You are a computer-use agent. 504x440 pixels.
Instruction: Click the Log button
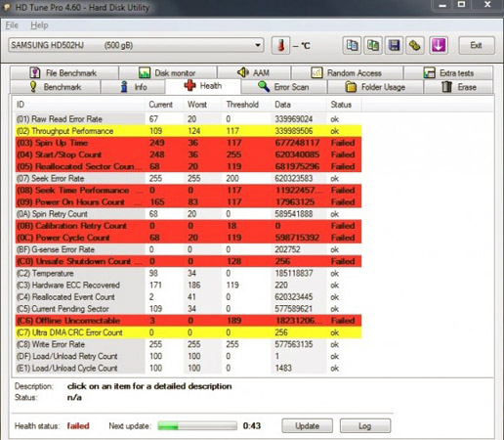tap(365, 426)
